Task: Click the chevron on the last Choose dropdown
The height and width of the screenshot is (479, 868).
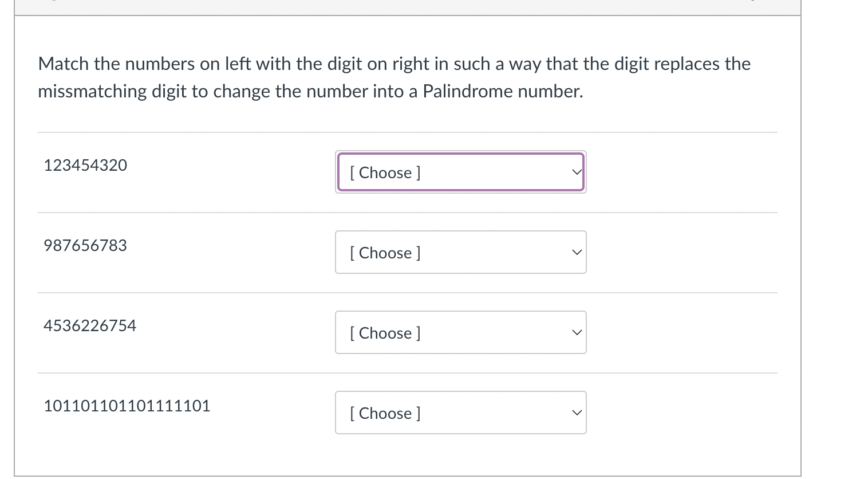Action: pyautogui.click(x=577, y=413)
